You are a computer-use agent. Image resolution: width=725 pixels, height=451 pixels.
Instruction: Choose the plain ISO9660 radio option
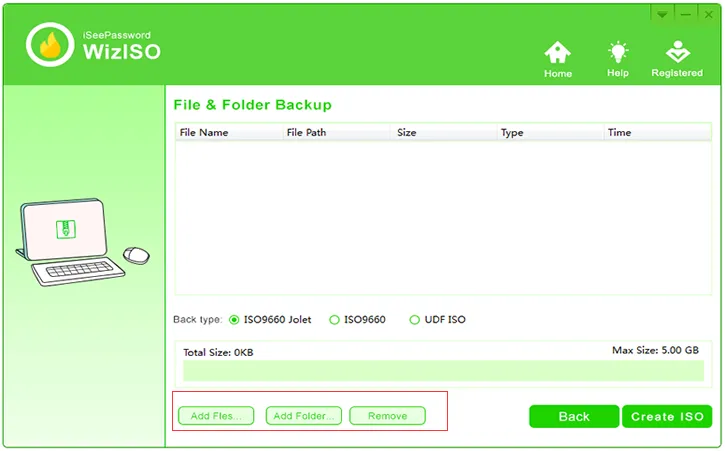(x=335, y=320)
